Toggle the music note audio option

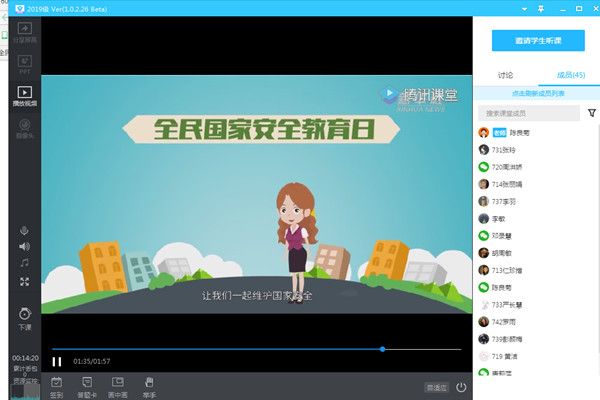[x=24, y=263]
